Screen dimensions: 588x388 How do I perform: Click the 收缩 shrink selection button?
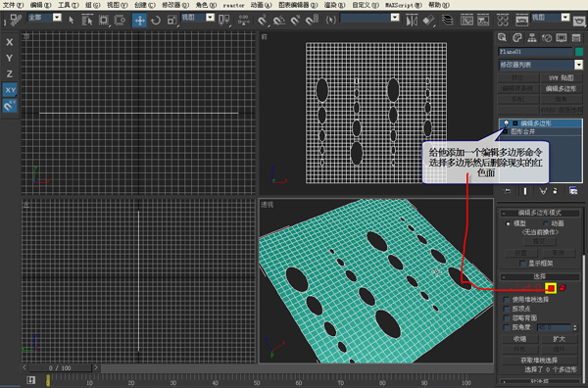pyautogui.click(x=519, y=339)
